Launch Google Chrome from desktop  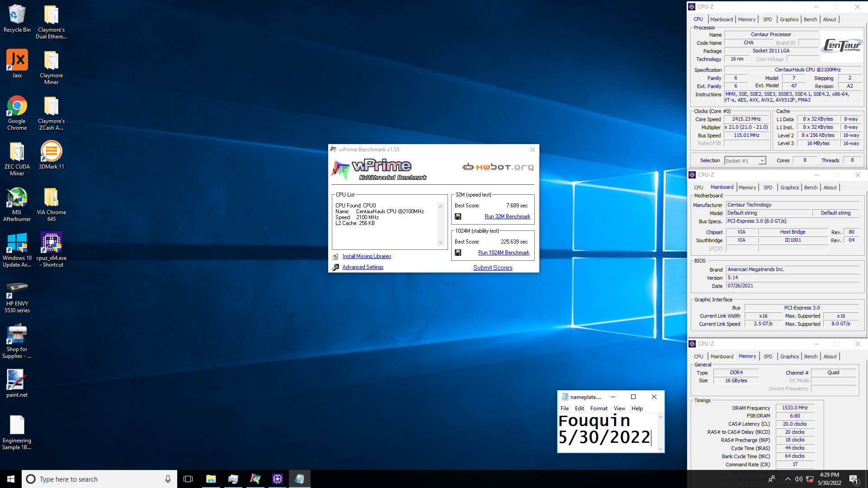(x=17, y=113)
